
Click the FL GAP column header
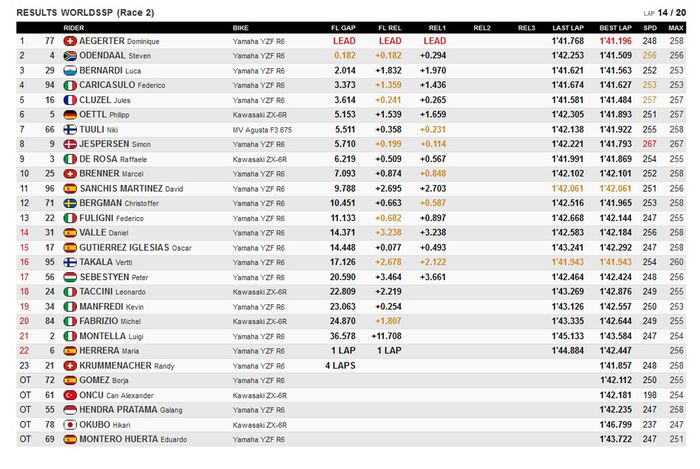pos(343,28)
